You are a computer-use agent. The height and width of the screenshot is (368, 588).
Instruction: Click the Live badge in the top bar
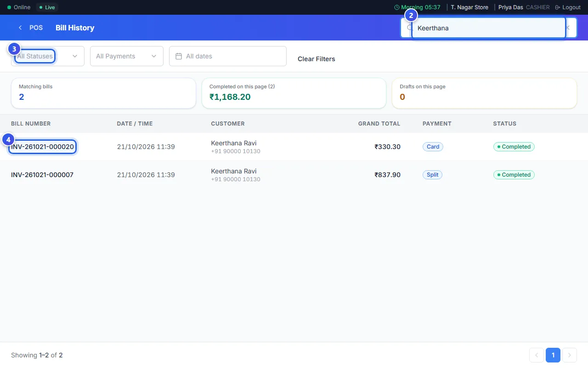click(47, 7)
